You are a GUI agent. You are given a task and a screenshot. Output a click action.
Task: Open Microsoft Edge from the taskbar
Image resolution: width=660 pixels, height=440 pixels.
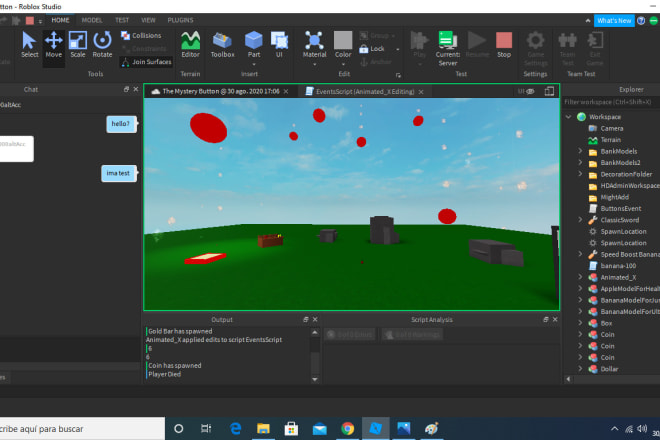pos(235,429)
